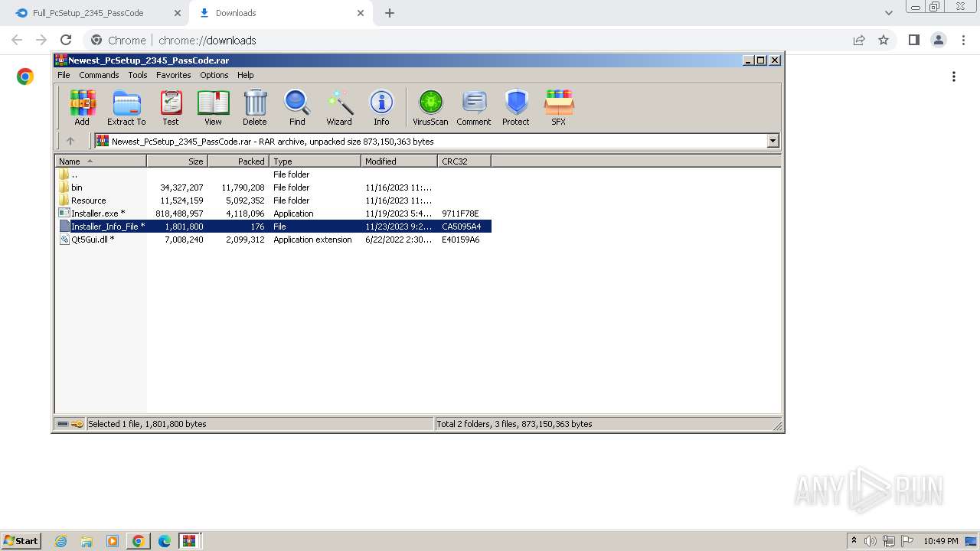Open the Find magnifier tool
Screen dimensions: 980x551
(297, 107)
